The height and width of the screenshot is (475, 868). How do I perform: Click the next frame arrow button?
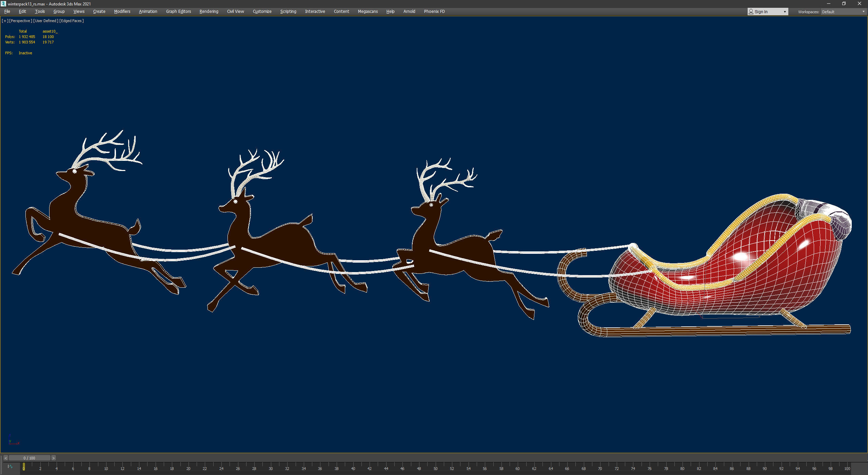pyautogui.click(x=53, y=458)
